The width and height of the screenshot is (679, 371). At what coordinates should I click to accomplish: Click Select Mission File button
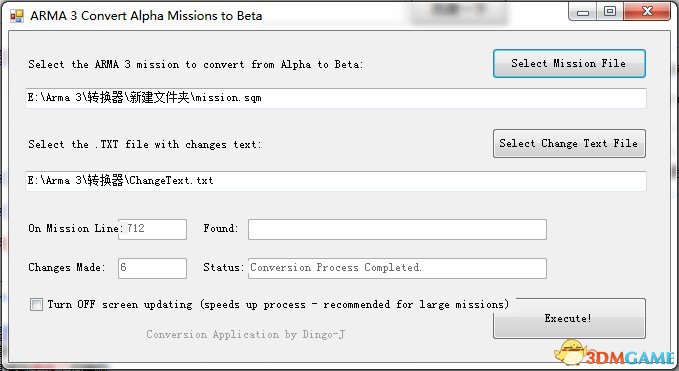tap(569, 64)
